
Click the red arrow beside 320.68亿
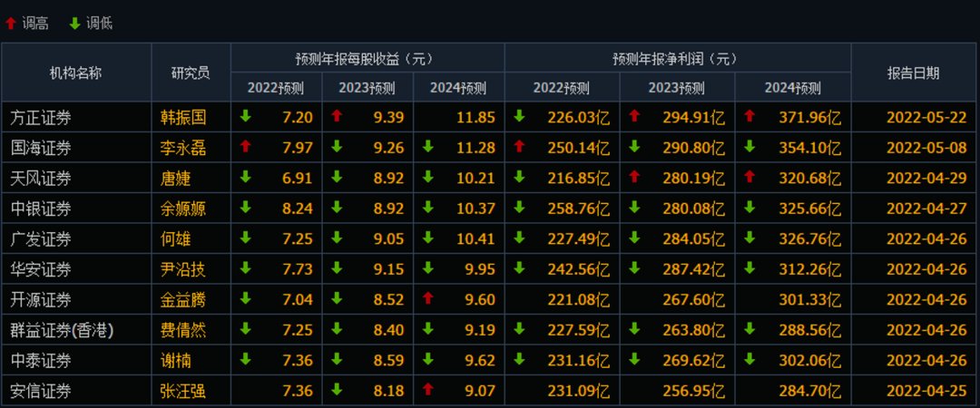[x=750, y=178]
